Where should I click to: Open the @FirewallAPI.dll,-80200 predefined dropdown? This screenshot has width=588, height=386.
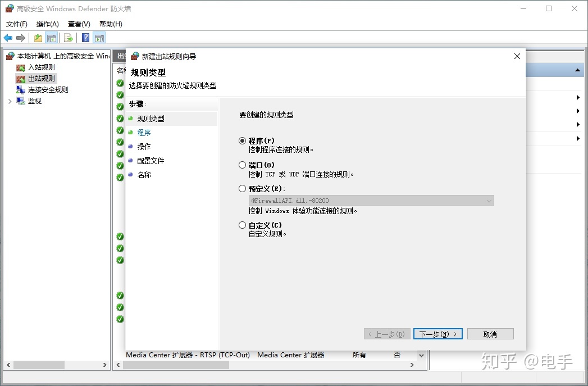(x=371, y=201)
